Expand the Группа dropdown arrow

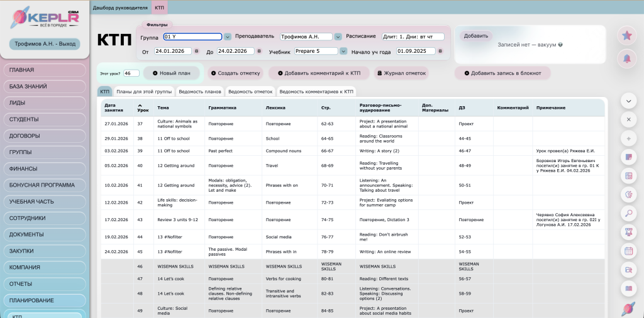point(228,36)
